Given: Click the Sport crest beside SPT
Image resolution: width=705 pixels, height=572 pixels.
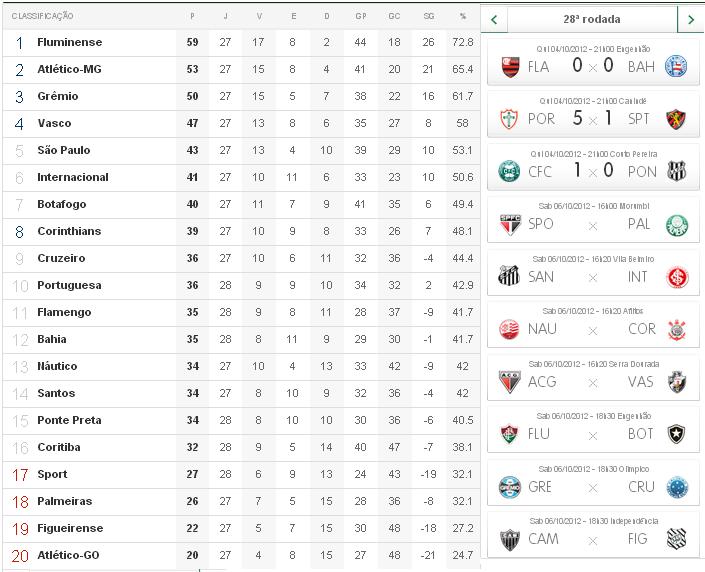Looking at the screenshot, I should 676,119.
